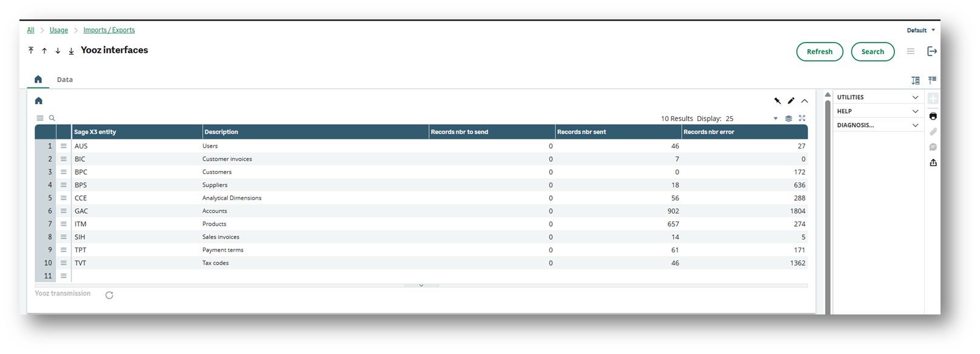Click the export/share icon in sidebar
The height and width of the screenshot is (354, 980).
click(x=933, y=162)
